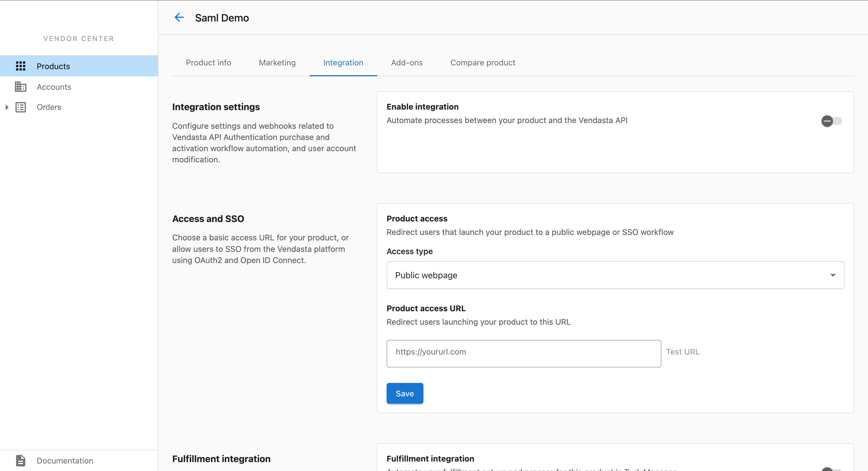Click the Product access URL label

click(426, 308)
